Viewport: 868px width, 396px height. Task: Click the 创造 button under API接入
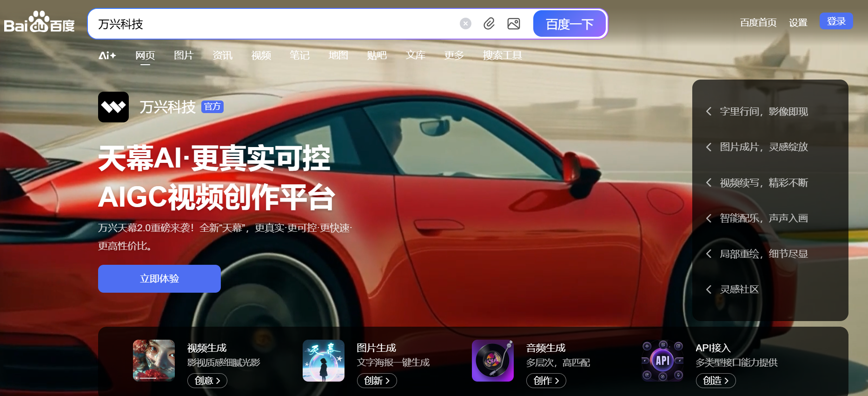coord(716,381)
